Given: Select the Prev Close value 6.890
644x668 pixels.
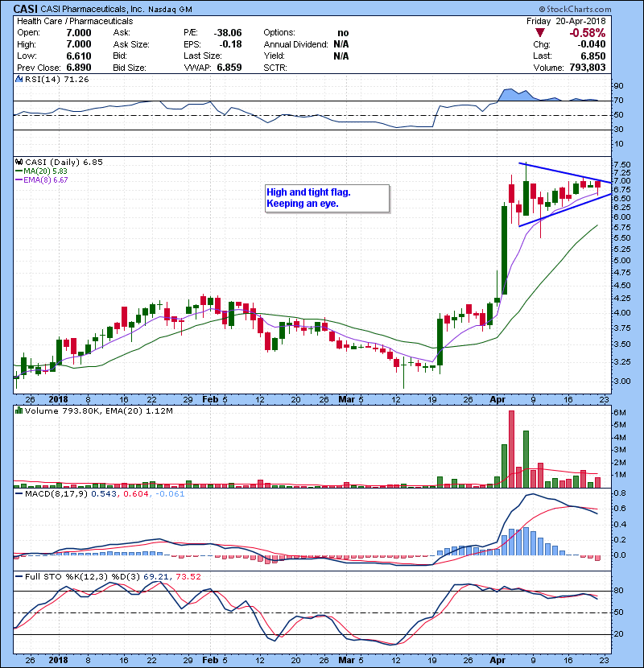Looking at the screenshot, I should (79, 68).
